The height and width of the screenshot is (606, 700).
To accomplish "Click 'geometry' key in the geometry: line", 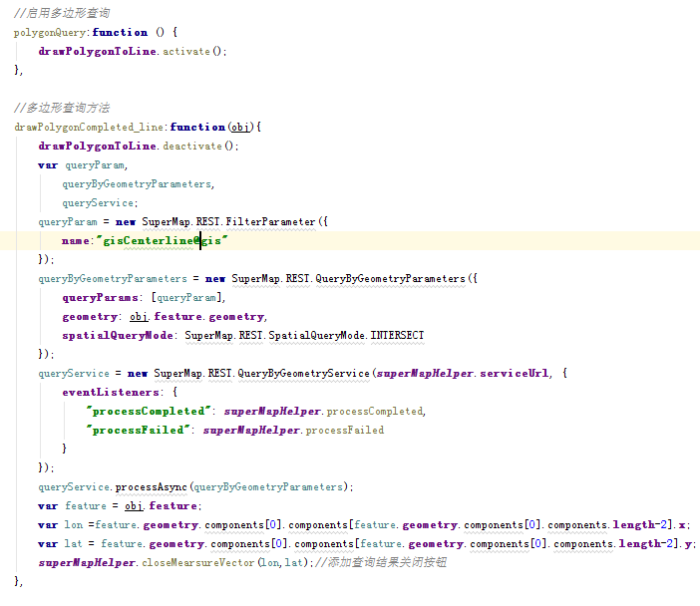I will (x=90, y=316).
